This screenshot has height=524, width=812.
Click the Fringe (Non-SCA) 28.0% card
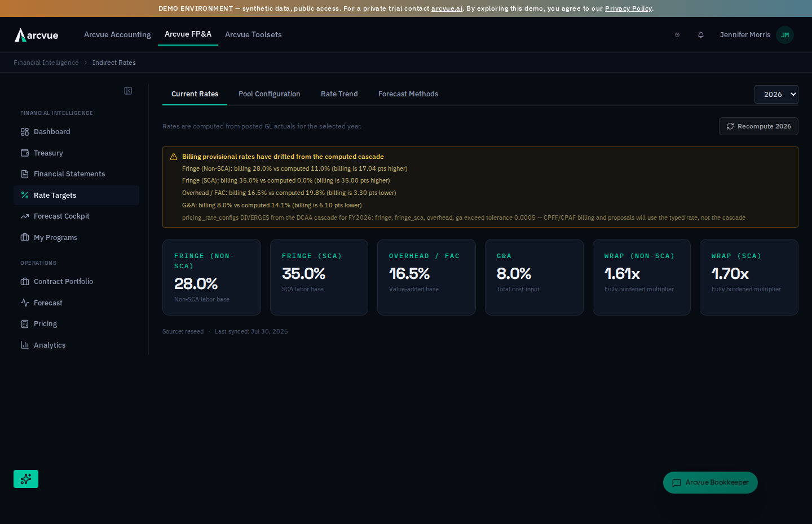(x=211, y=277)
